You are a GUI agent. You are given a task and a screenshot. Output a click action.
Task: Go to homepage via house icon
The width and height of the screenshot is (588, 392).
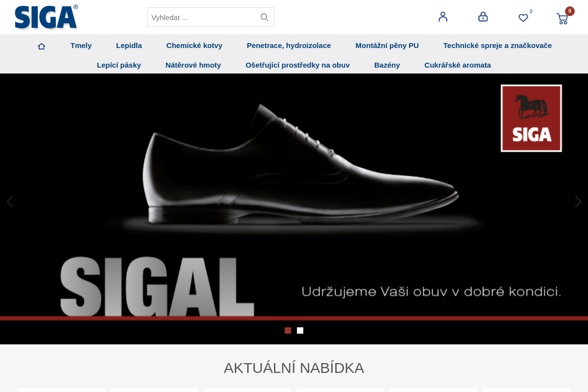[x=41, y=45]
